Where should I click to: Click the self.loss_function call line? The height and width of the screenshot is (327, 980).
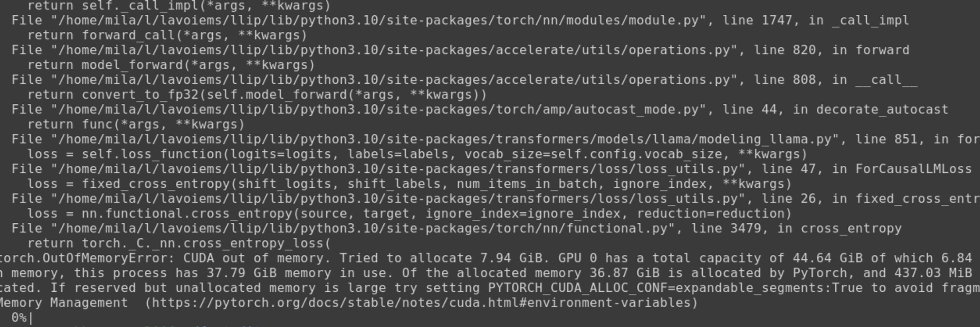(417, 154)
